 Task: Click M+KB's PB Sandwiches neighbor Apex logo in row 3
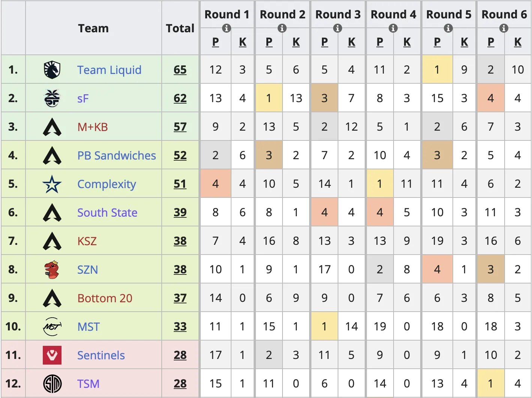click(52, 127)
